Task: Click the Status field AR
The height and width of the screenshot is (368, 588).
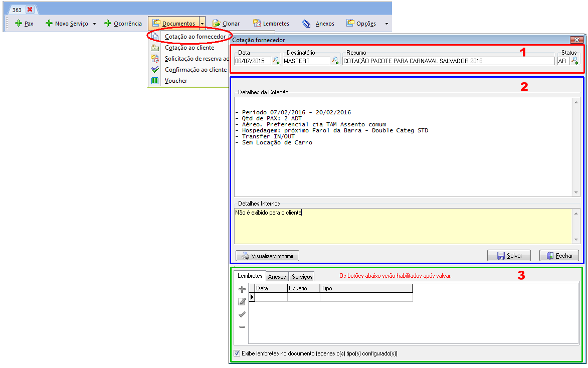Action: 563,61
